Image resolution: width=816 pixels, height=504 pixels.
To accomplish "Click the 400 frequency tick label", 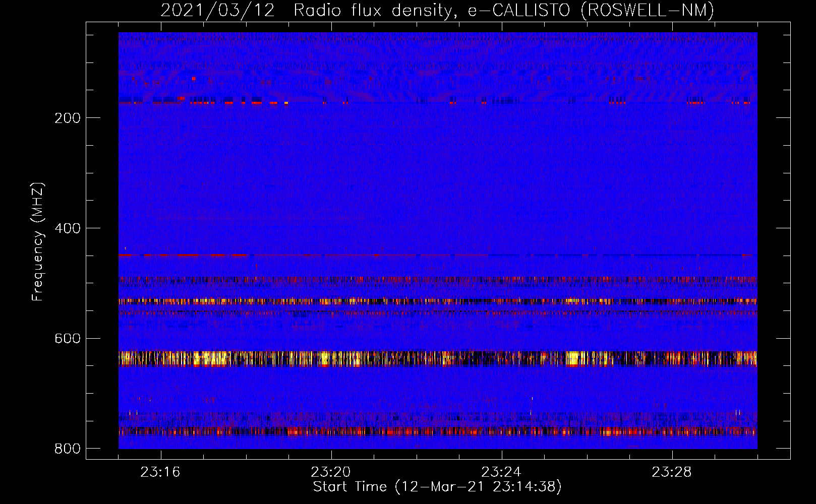I will 68,228.
